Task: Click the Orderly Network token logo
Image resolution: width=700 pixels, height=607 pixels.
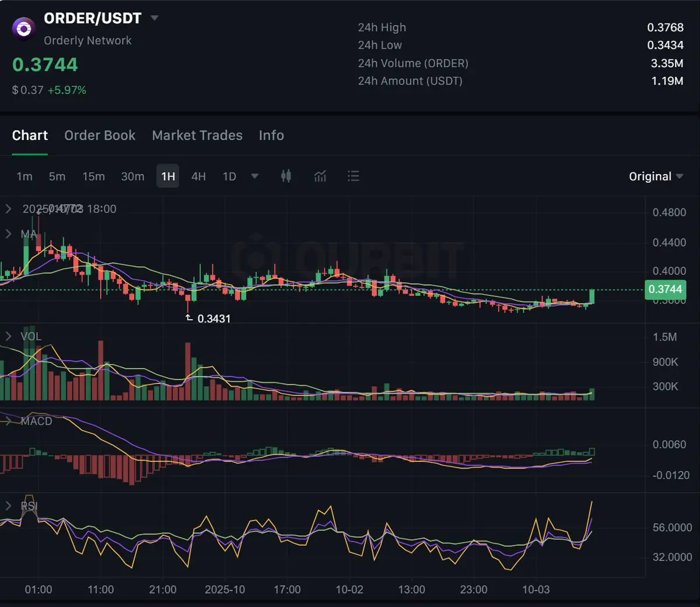Action: click(24, 27)
